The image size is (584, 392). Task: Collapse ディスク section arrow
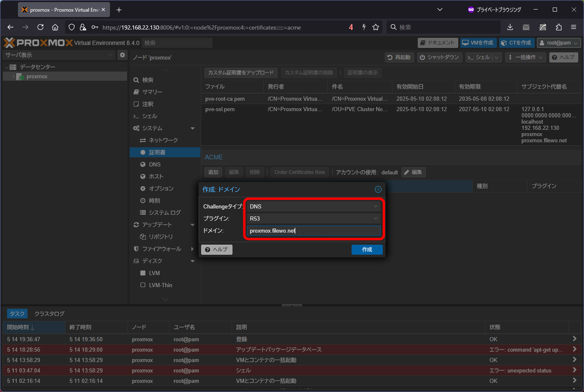coord(192,261)
